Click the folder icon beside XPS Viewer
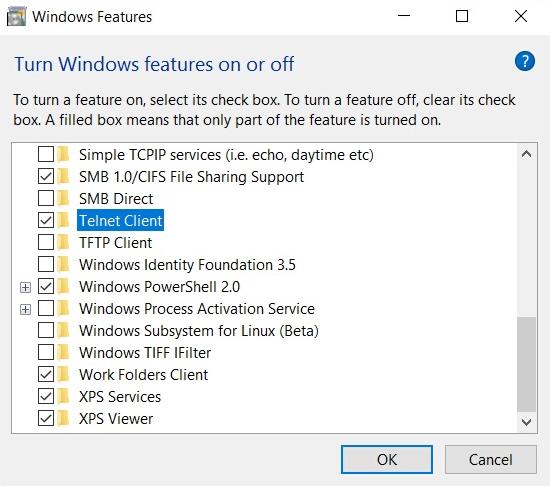550x486 pixels. pyautogui.click(x=64, y=418)
